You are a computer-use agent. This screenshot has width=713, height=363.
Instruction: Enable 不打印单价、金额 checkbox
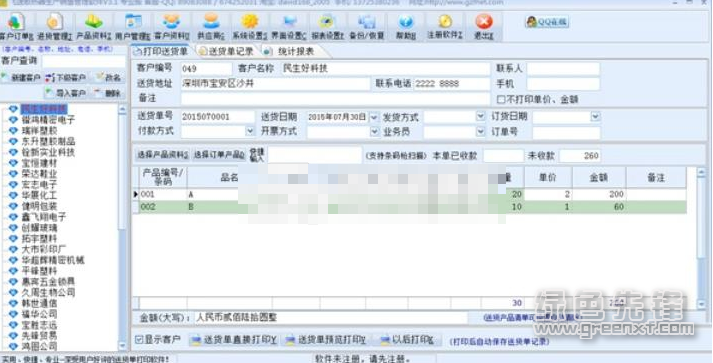click(x=501, y=99)
